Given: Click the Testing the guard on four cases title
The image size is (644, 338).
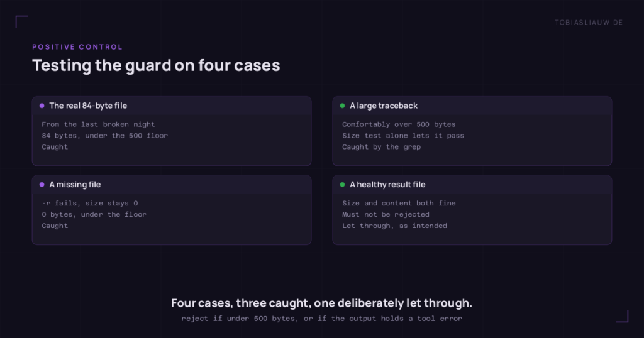Looking at the screenshot, I should tap(156, 65).
